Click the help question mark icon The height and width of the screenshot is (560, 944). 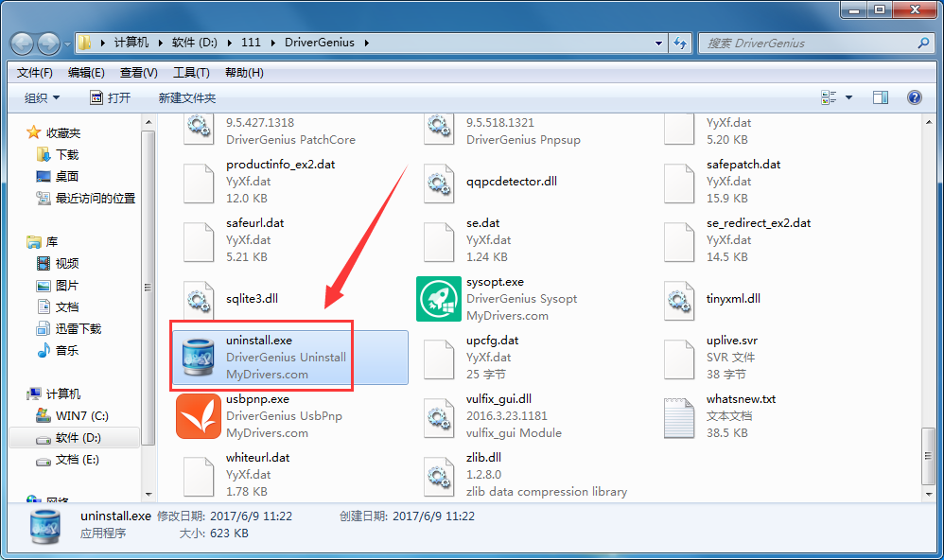click(x=914, y=97)
